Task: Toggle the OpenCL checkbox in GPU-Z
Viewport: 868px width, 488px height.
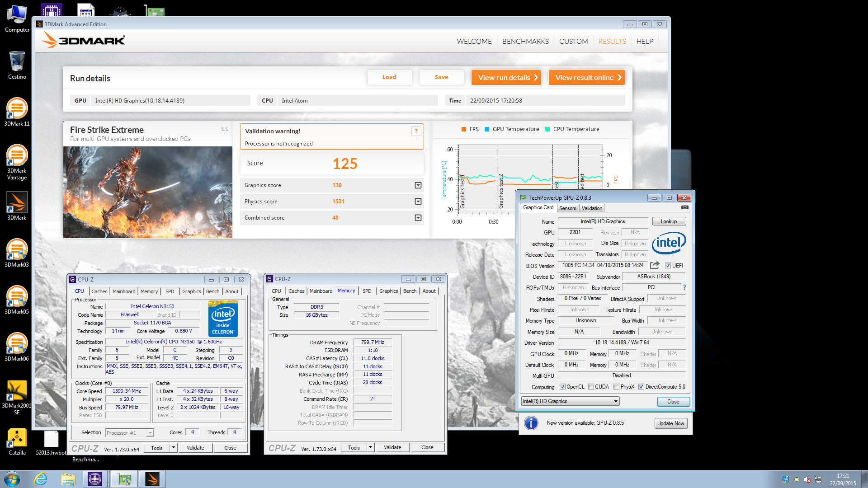Action: click(562, 387)
